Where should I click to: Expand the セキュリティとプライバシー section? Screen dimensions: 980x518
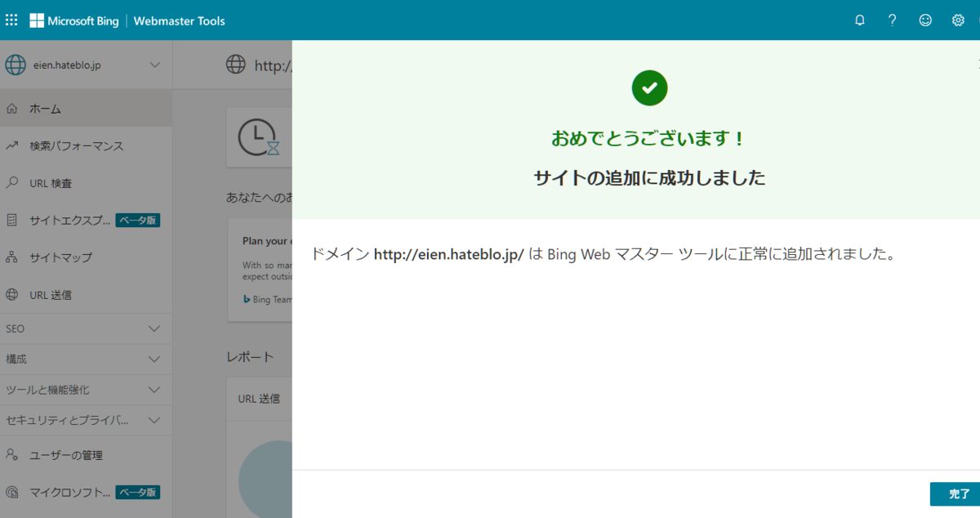pyautogui.click(x=86, y=420)
